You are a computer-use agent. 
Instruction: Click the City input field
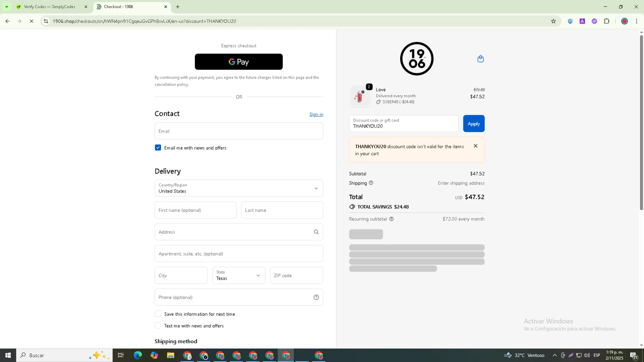181,275
